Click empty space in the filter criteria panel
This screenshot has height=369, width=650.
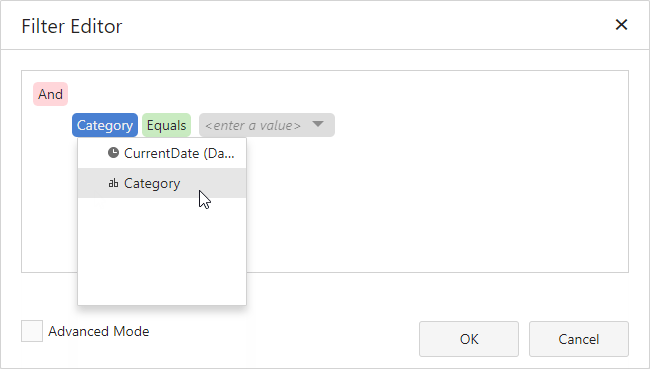(435, 199)
